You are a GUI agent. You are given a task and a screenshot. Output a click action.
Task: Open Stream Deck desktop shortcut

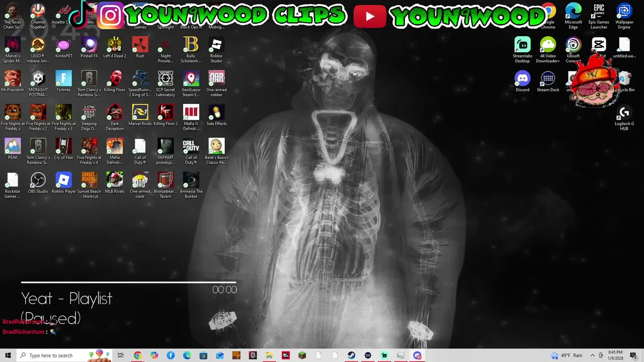(x=548, y=82)
